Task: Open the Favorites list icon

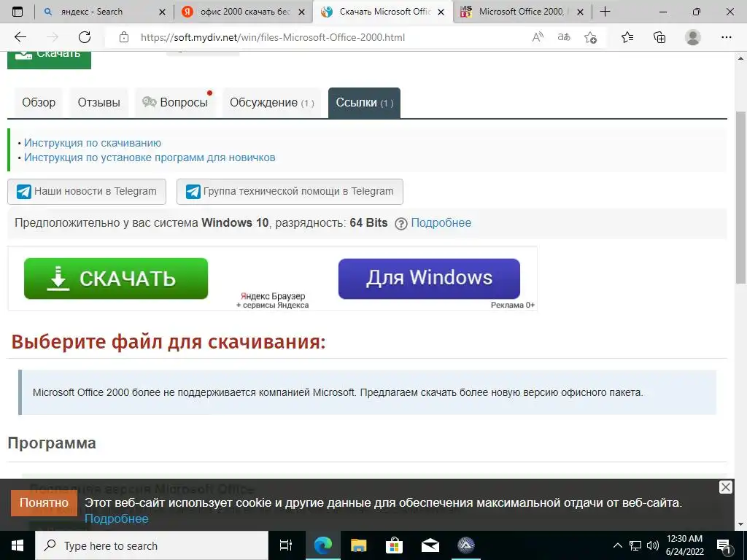Action: pyautogui.click(x=627, y=37)
